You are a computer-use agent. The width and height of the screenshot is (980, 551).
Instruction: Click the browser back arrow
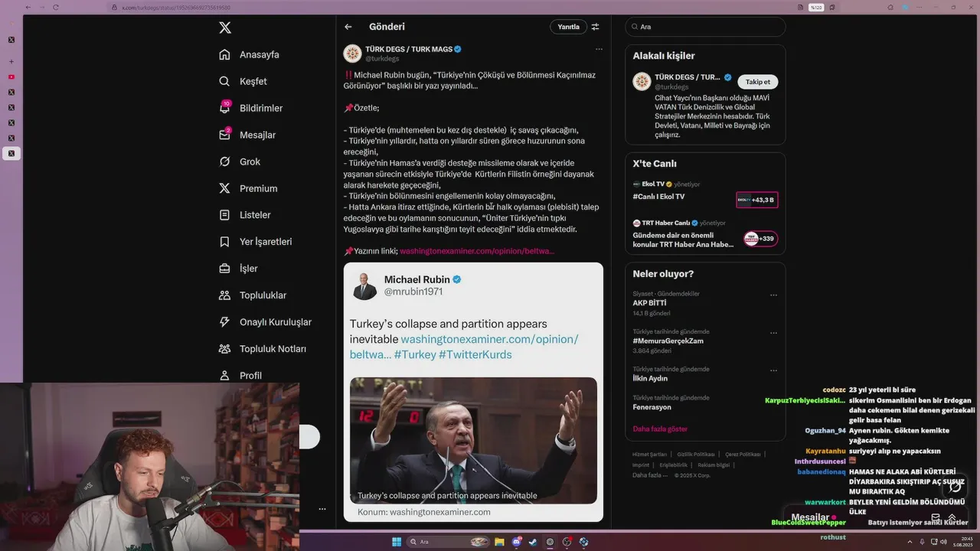(28, 7)
